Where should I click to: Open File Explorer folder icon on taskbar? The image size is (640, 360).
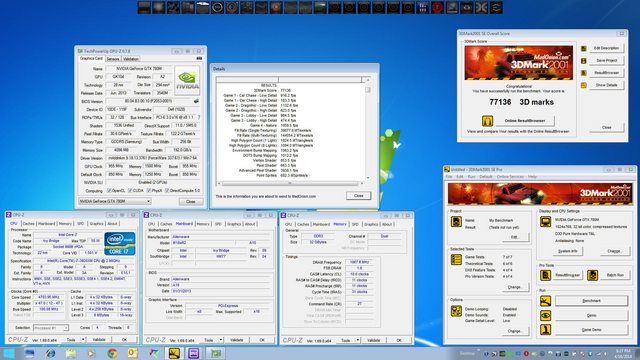coord(71,353)
